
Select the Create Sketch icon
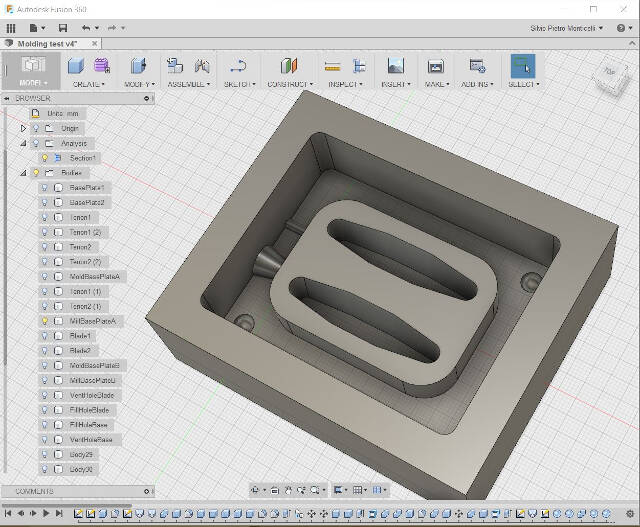238,66
